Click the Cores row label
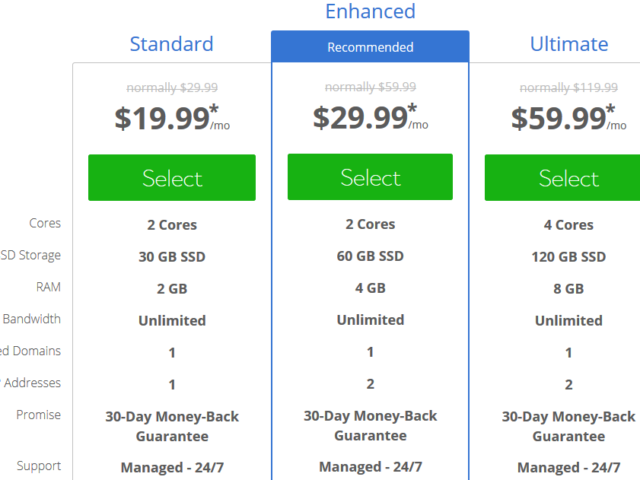Screen dimensions: 640x480 [x=45, y=223]
